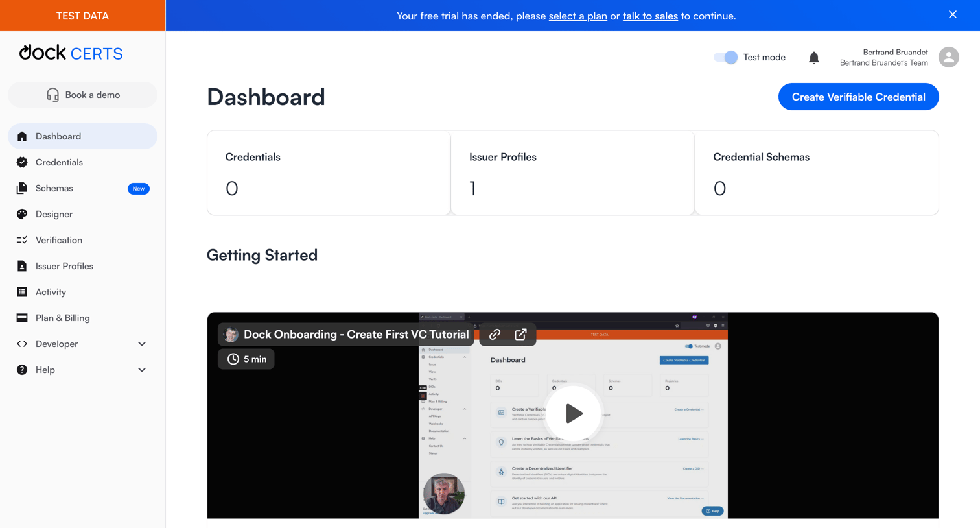The height and width of the screenshot is (528, 980).
Task: Click the Help question mark icon
Action: 22,370
